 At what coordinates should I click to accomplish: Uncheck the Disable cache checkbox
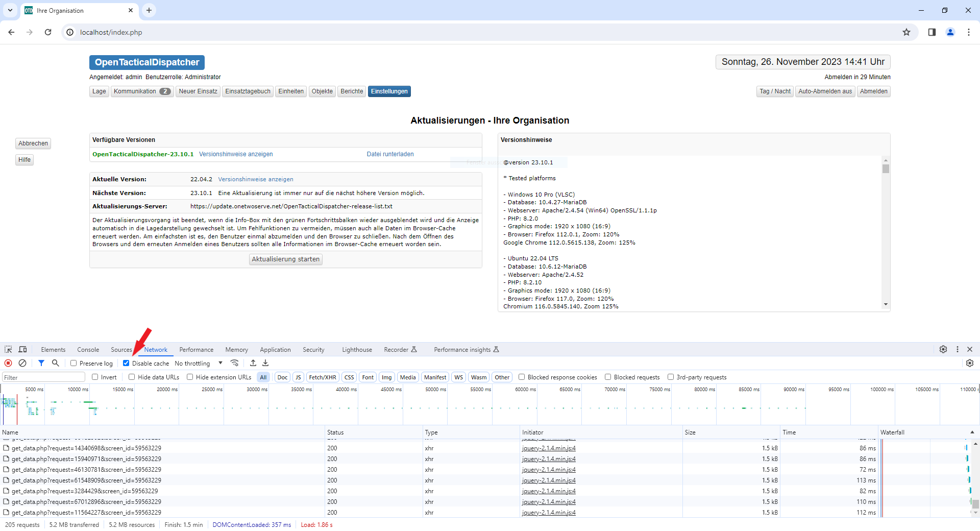coord(126,363)
